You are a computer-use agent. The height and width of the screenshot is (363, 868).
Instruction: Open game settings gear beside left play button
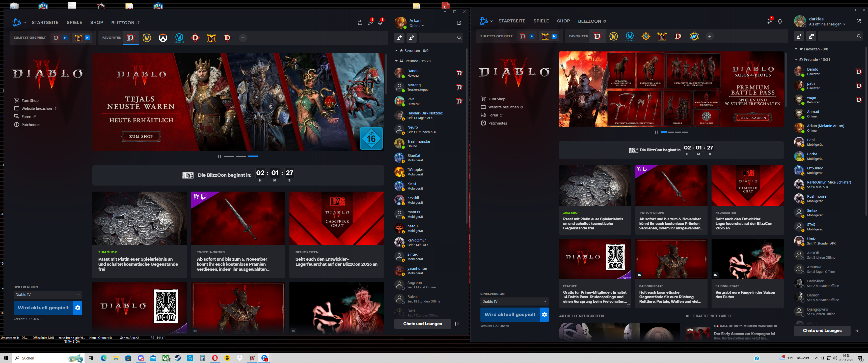(77, 308)
